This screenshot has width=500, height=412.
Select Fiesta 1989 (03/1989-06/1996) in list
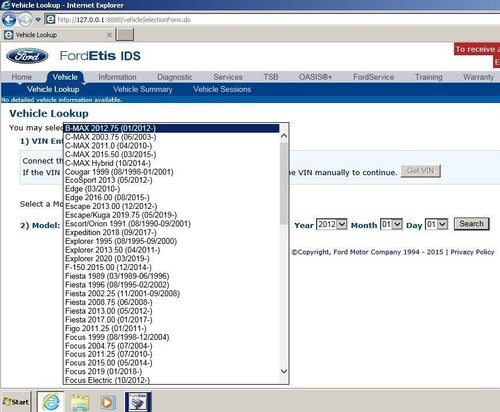172,276
